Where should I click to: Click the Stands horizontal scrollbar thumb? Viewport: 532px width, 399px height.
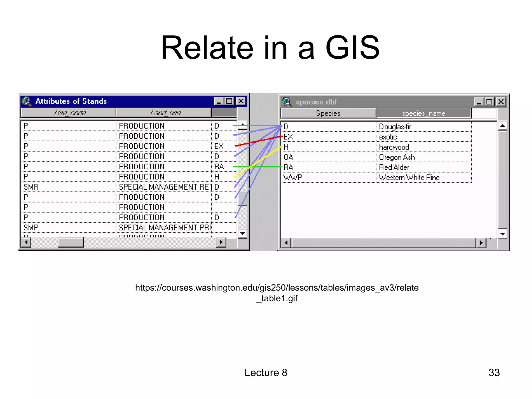coord(71,242)
